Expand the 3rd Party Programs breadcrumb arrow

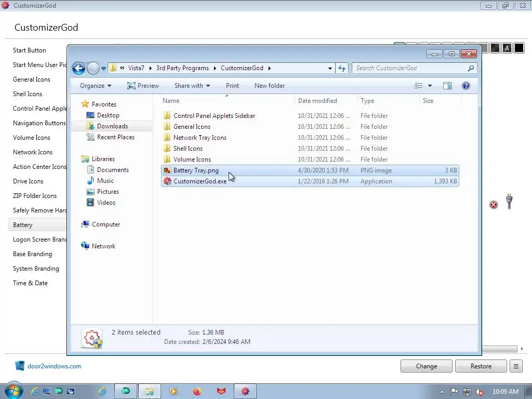point(215,68)
